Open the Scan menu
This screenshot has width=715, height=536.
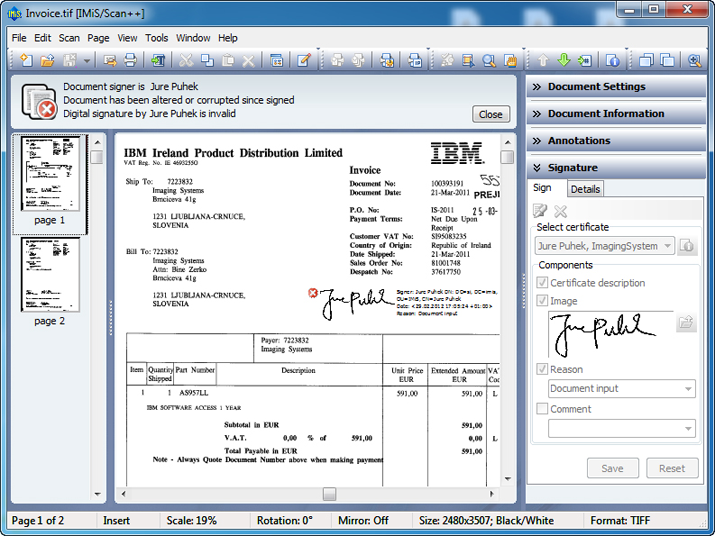click(69, 38)
